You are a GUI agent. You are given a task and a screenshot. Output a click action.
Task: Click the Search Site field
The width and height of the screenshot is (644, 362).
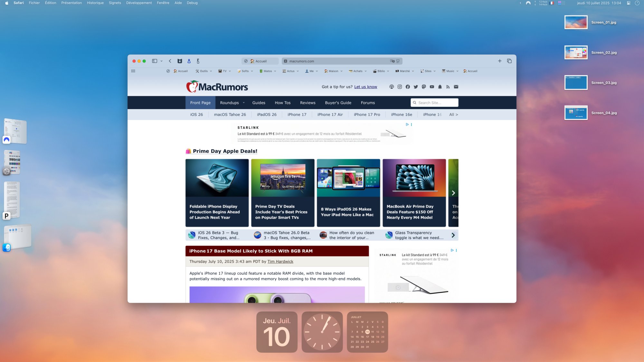pos(434,103)
